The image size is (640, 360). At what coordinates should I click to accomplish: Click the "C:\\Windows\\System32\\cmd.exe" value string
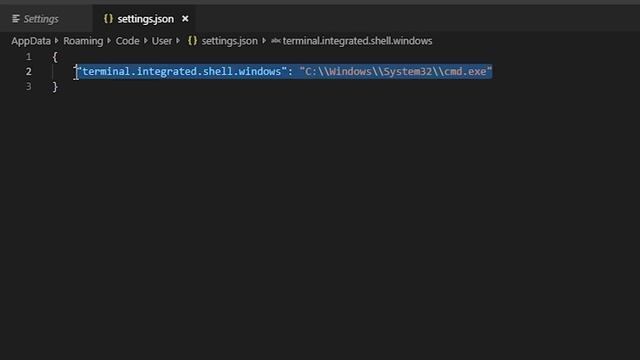[396, 71]
